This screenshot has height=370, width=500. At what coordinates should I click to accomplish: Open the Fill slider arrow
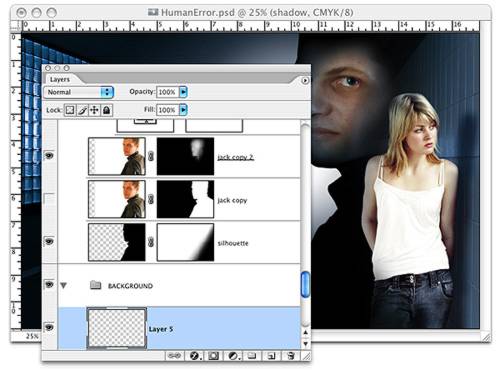[x=183, y=110]
